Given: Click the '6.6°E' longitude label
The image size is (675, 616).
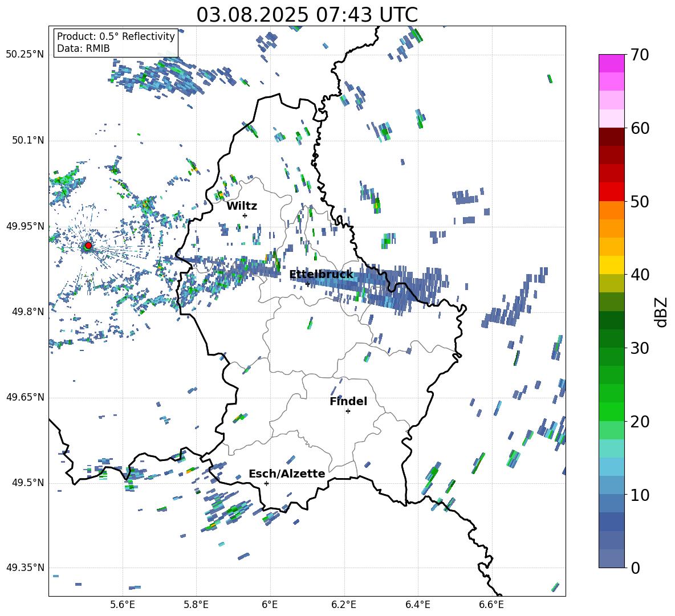Looking at the screenshot, I should 491,605.
